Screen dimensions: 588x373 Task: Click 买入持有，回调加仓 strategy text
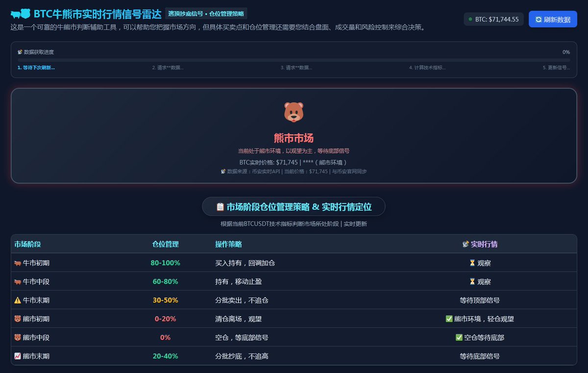245,263
